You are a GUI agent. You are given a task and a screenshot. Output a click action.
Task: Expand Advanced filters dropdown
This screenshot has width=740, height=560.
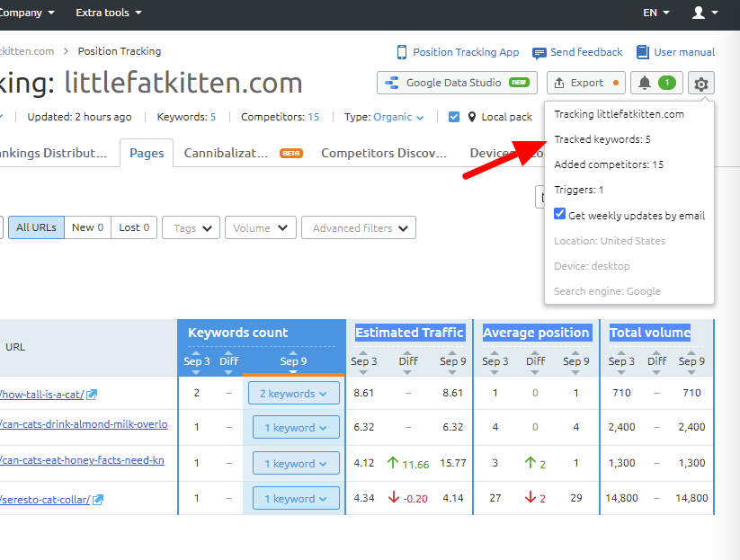click(x=359, y=228)
